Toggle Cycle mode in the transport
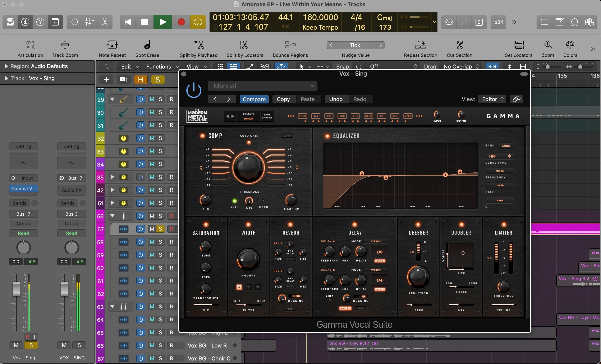Viewport: 601px width, 364px height. tap(198, 22)
